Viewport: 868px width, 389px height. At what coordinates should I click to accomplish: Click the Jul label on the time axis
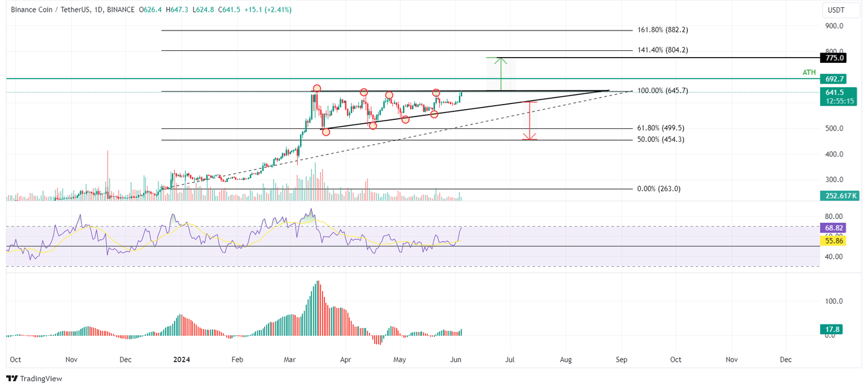[510, 359]
